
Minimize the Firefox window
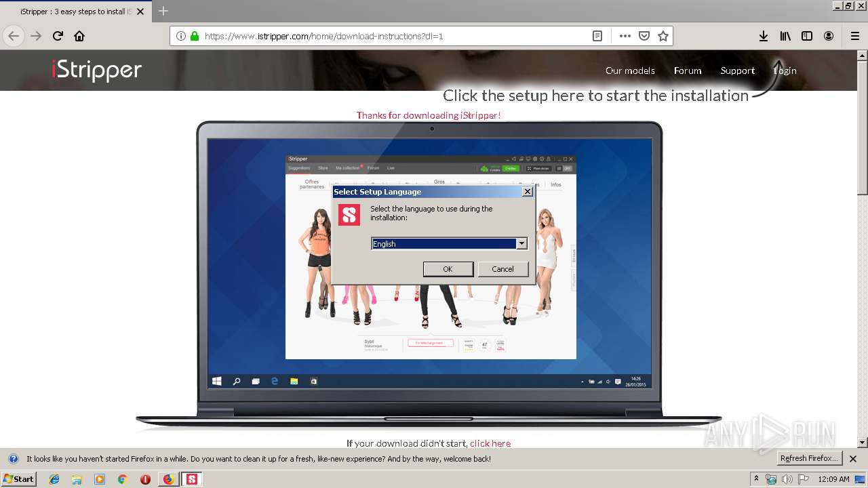pyautogui.click(x=838, y=5)
